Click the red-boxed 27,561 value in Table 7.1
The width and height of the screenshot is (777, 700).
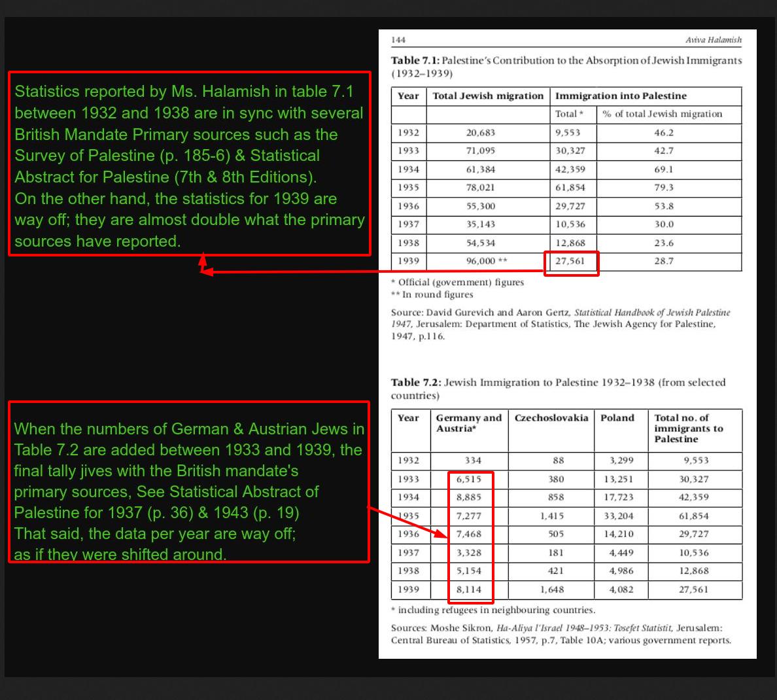[x=570, y=262]
